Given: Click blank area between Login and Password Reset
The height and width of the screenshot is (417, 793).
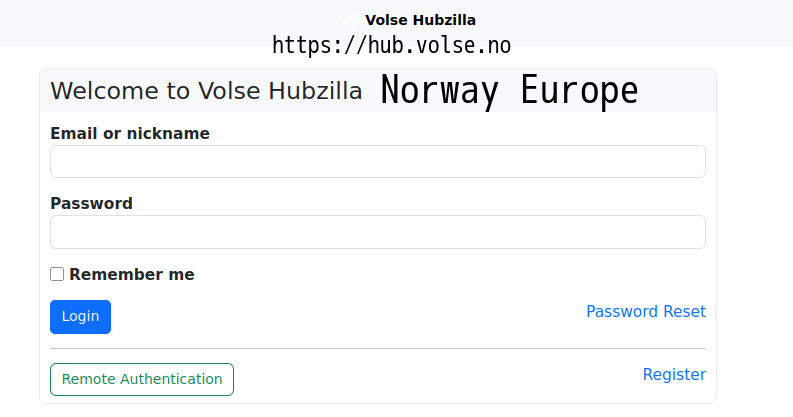Looking at the screenshot, I should [340, 316].
